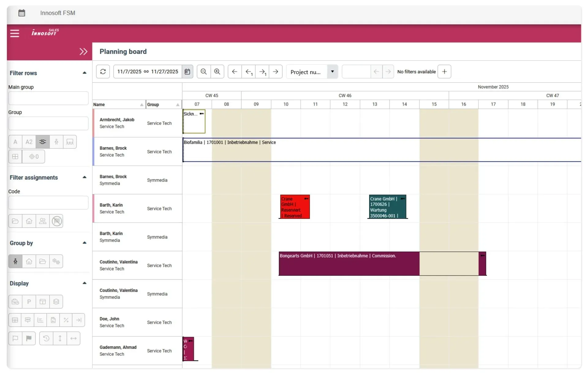Image resolution: width=588 pixels, height=374 pixels.
Task: Toggle the handshake filter in Filter rows
Action: (x=43, y=142)
